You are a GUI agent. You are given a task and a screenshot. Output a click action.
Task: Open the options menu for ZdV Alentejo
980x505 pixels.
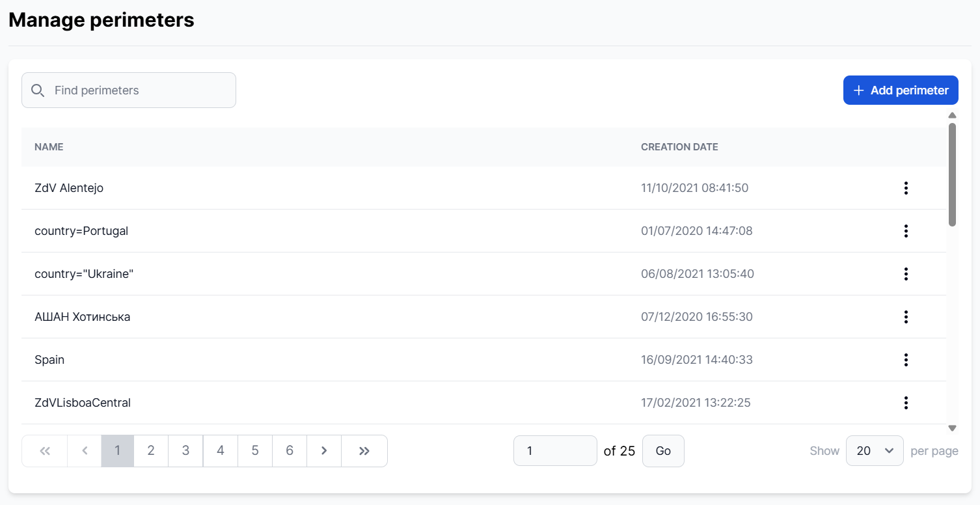(x=905, y=188)
